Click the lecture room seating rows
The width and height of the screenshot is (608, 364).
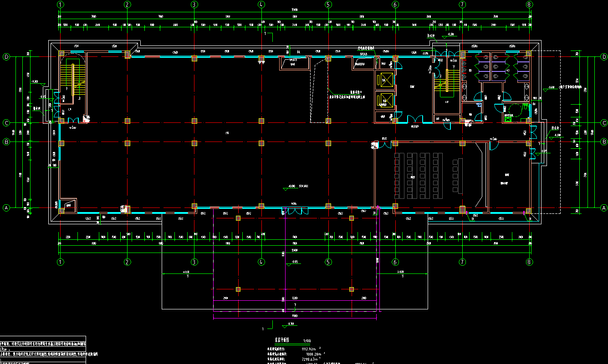tap(418, 175)
